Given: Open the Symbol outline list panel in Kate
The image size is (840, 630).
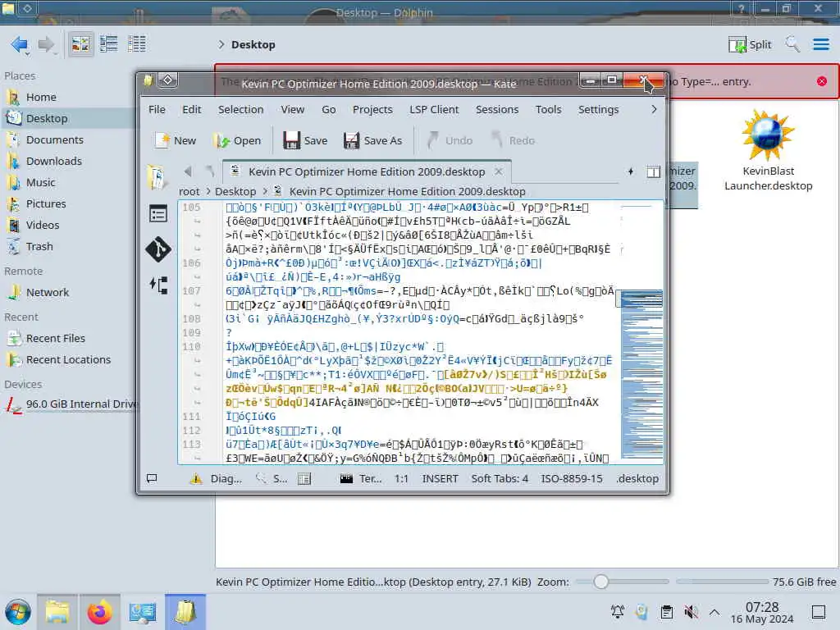Looking at the screenshot, I should [158, 214].
